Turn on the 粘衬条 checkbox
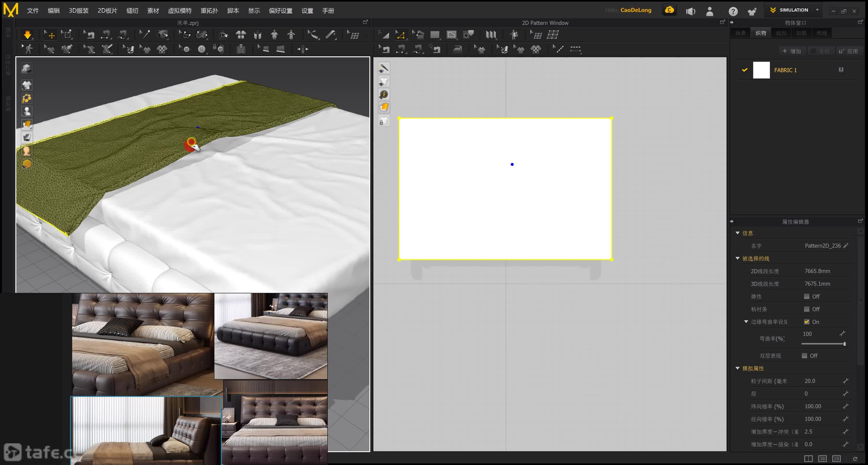Image resolution: width=868 pixels, height=465 pixels. (x=807, y=309)
